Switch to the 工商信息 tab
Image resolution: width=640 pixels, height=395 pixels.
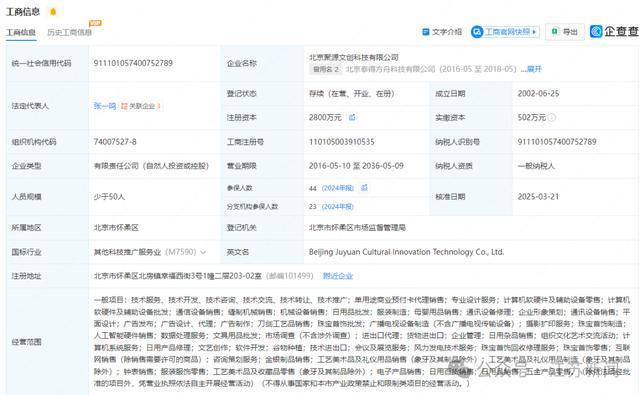coord(21,32)
